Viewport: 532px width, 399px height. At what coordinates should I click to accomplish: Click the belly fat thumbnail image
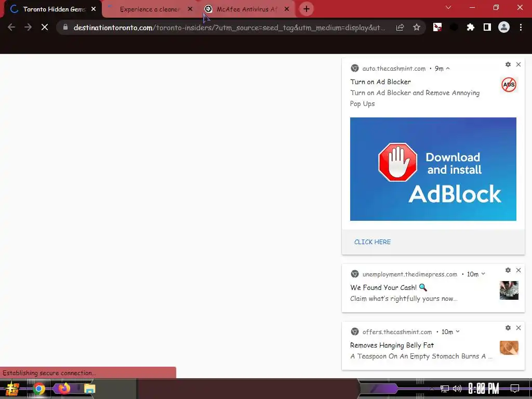(509, 348)
